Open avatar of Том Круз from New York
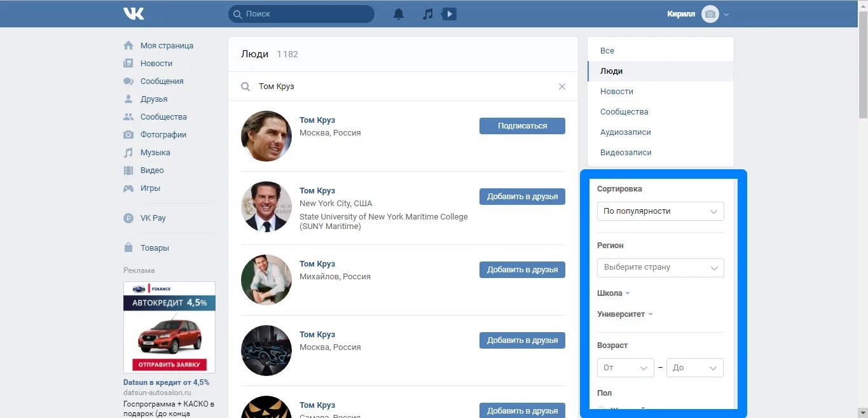The width and height of the screenshot is (868, 418). [266, 207]
